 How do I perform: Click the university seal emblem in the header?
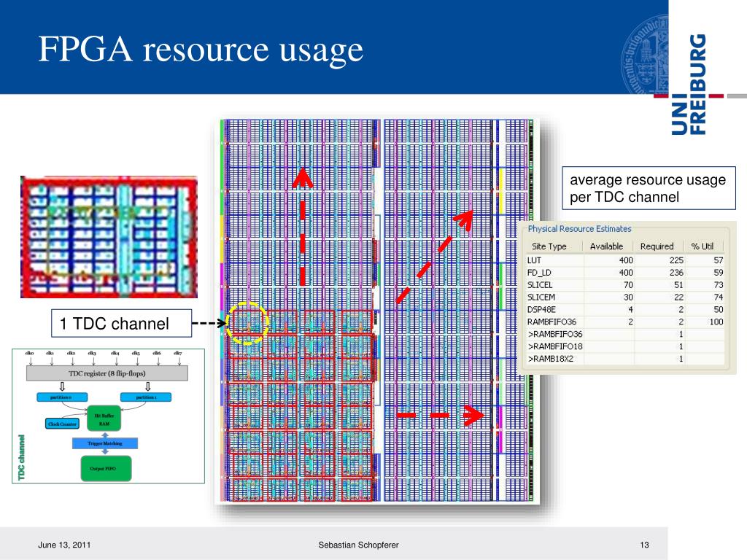point(645,54)
